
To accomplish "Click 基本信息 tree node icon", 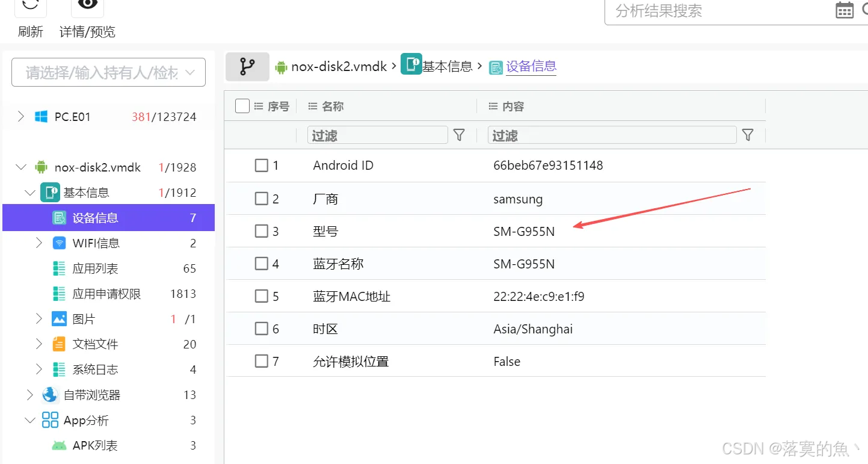I will tap(50, 193).
